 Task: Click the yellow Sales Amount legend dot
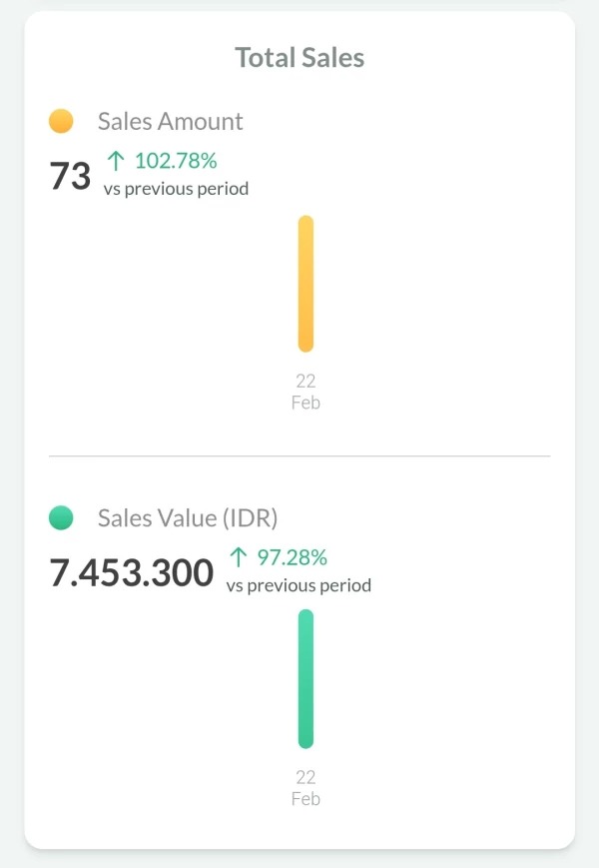click(x=61, y=122)
